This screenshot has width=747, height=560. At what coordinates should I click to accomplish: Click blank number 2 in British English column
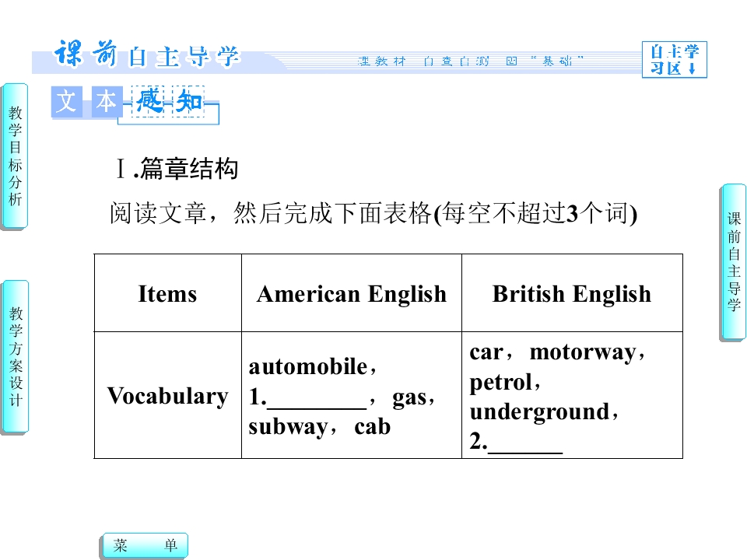coord(525,443)
